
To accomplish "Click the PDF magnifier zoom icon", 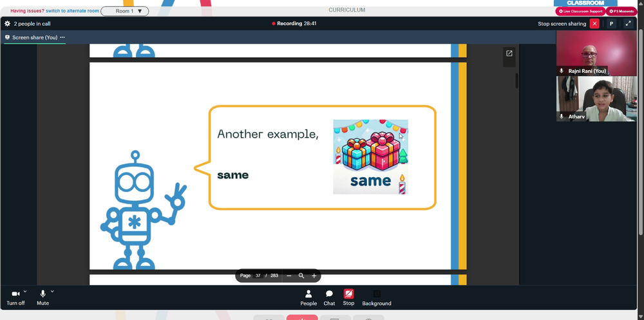I will tap(301, 276).
